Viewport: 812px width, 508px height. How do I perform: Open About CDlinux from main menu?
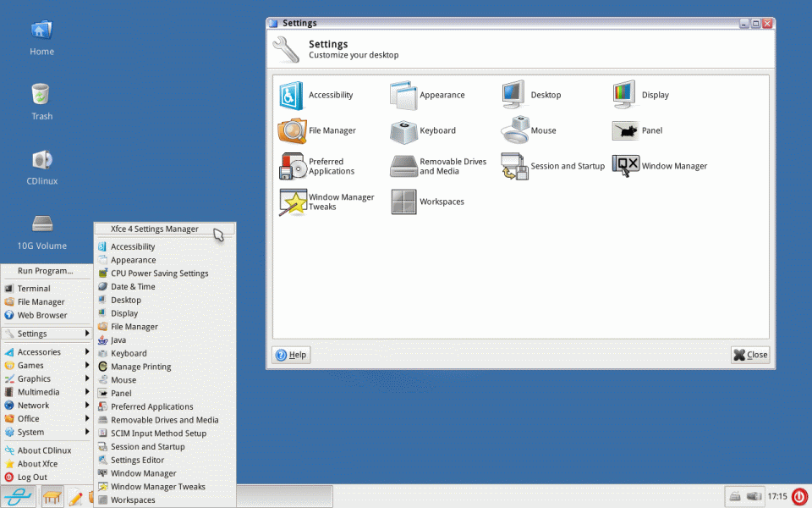click(47, 451)
